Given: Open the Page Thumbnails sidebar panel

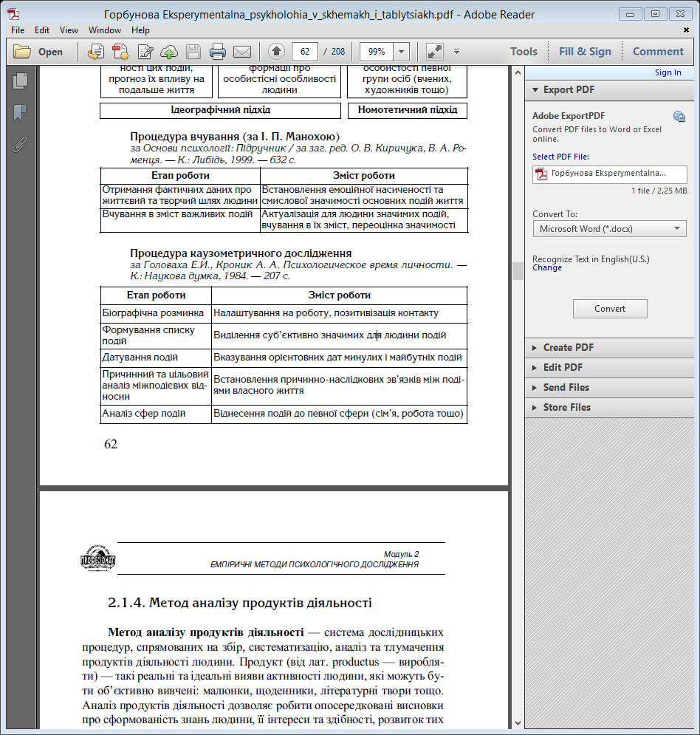Looking at the screenshot, I should pyautogui.click(x=20, y=81).
